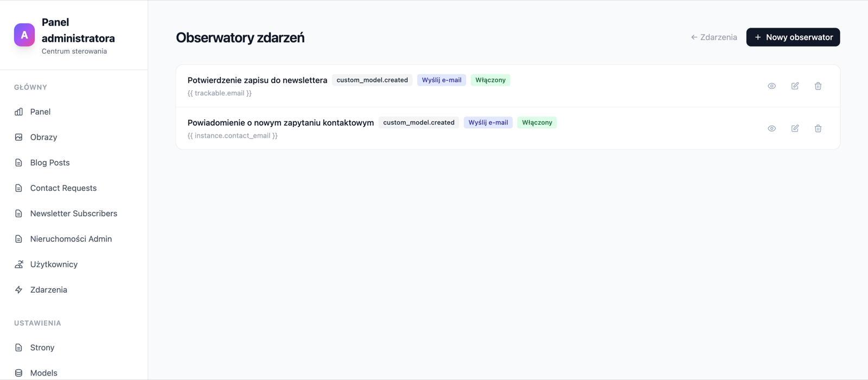Click the GŁÓWNY section label
The height and width of the screenshot is (380, 868).
click(31, 87)
